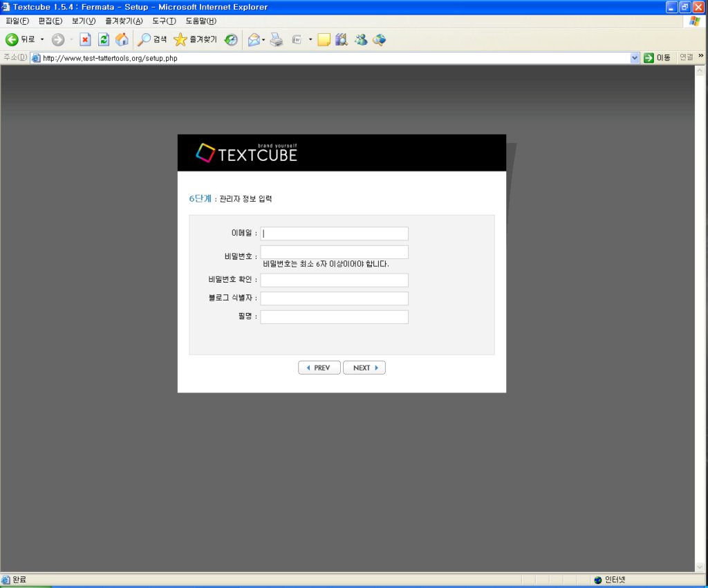
Task: Click the TEXTCUBE logo
Action: point(247,153)
